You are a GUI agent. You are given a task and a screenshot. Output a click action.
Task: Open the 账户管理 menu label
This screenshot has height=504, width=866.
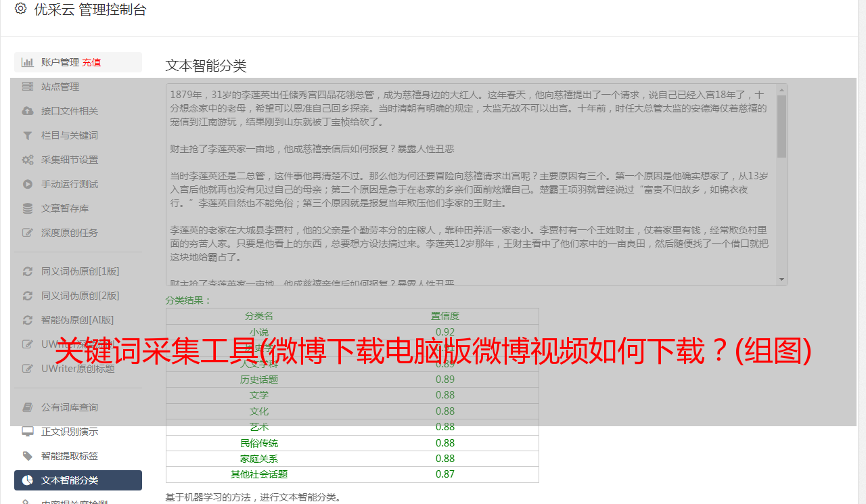60,62
